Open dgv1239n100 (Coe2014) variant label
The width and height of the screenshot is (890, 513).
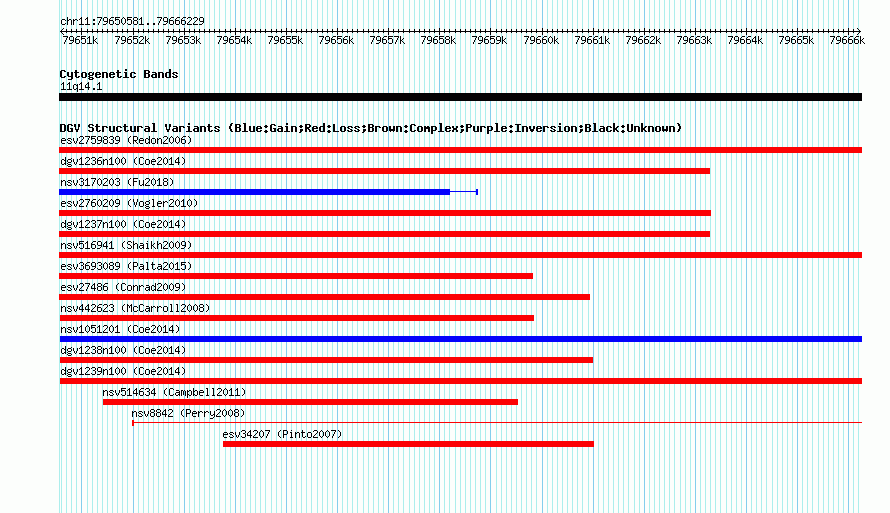pyautogui.click(x=123, y=371)
